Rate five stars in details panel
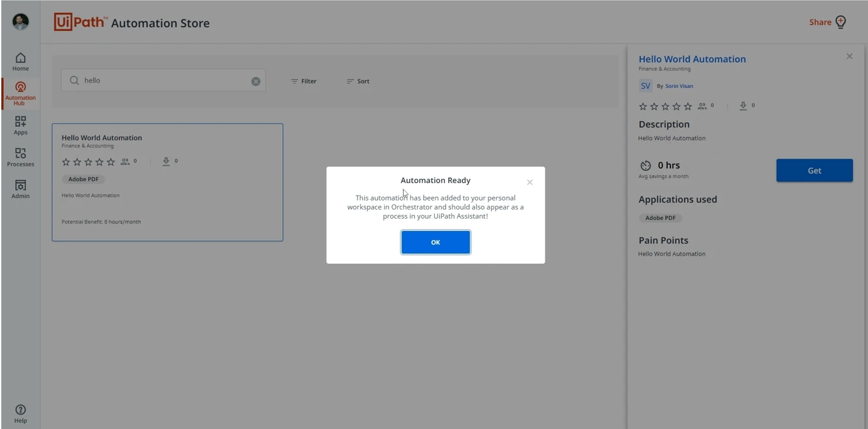This screenshot has height=429, width=868. click(688, 106)
